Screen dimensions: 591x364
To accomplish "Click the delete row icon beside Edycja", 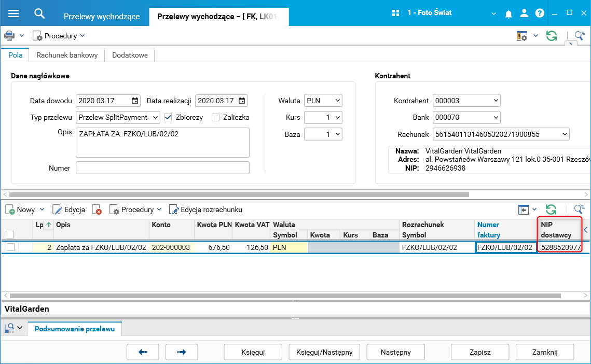I will [x=97, y=210].
